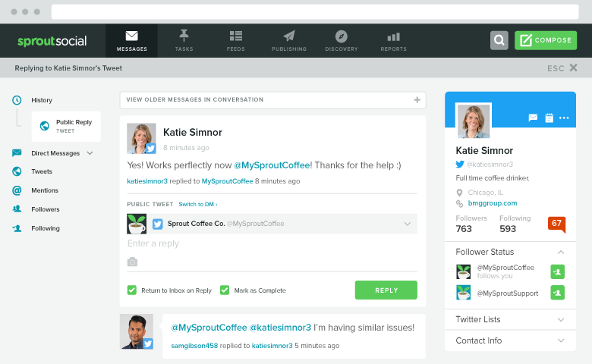Toggle follow button for @MySproutCoffee
This screenshot has width=592, height=364.
(x=558, y=271)
